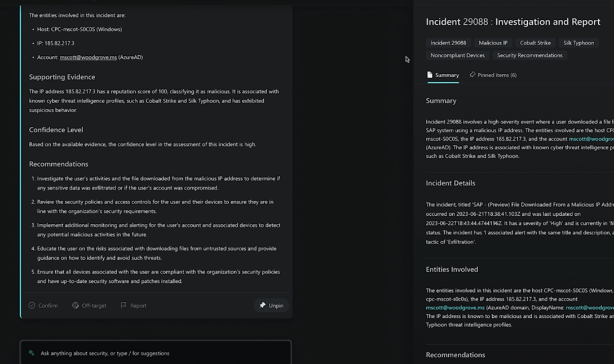Open mscott@woodgrove.ms link in Entities Involved
Image resolution: width=614 pixels, height=364 pixels.
455,308
